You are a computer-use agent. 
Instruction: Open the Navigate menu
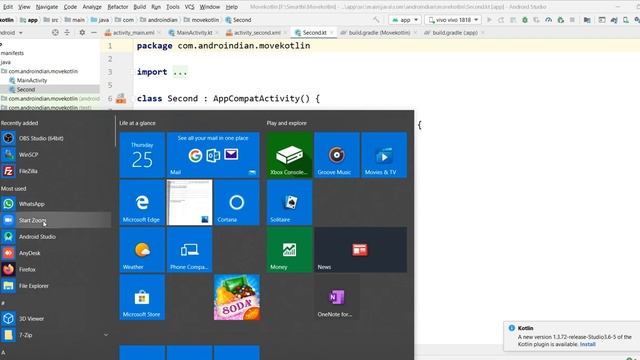coord(47,7)
